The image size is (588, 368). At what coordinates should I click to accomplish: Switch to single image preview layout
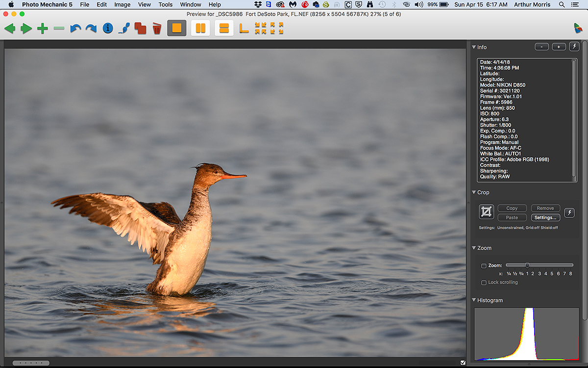point(176,28)
